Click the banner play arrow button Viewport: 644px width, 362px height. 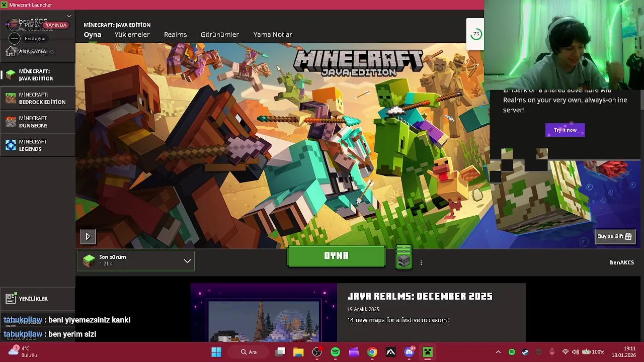point(88,236)
